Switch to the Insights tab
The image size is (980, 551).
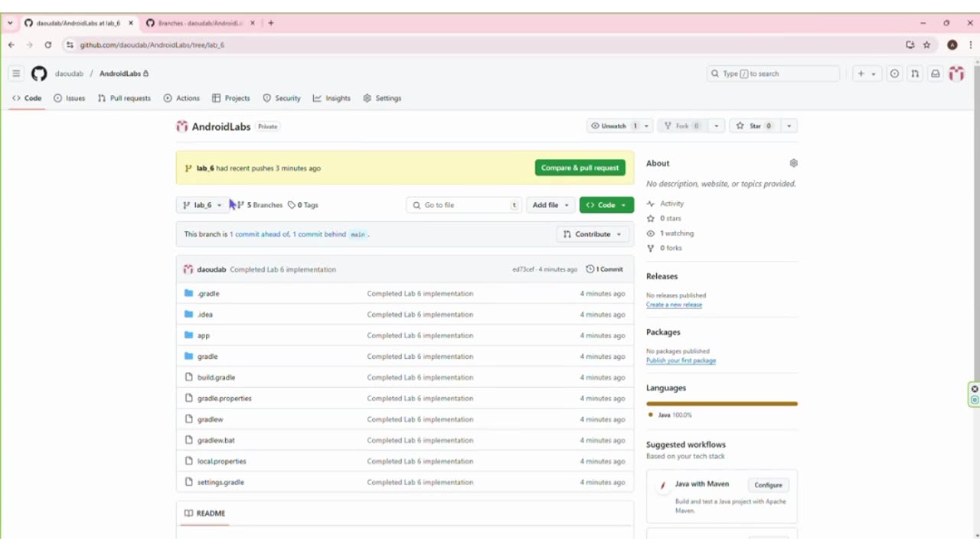pos(332,98)
